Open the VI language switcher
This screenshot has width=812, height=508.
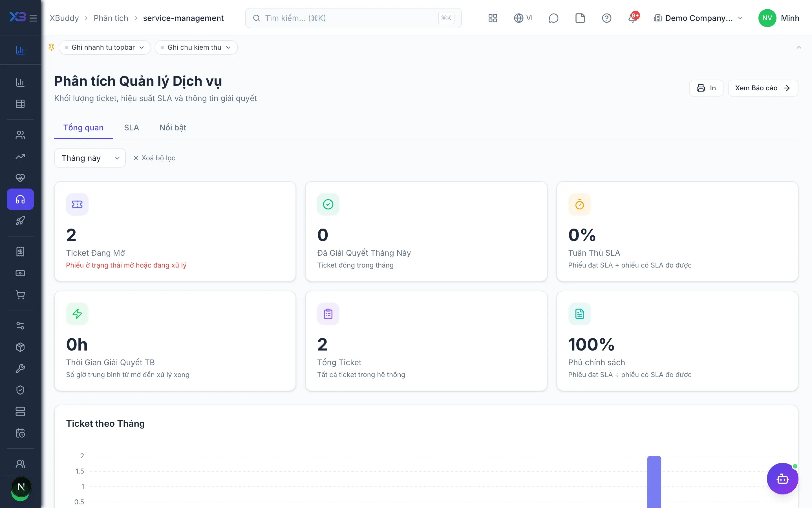[x=523, y=18]
